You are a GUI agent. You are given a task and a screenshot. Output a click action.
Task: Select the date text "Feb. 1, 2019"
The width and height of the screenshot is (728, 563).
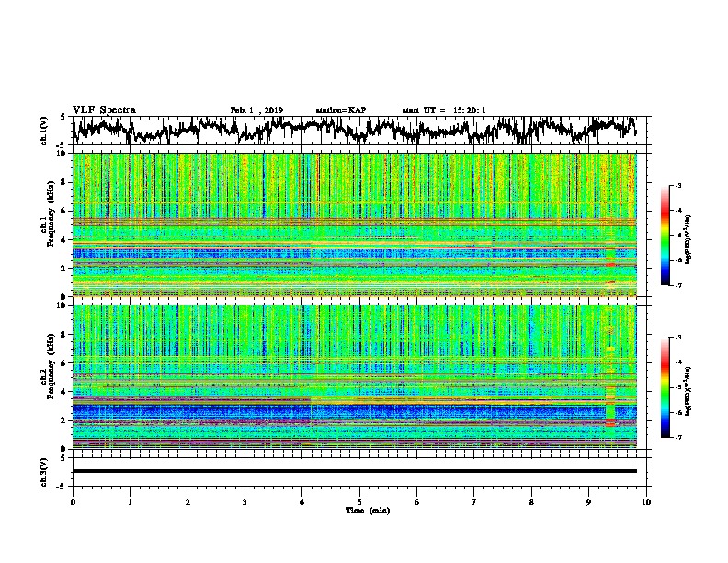(x=256, y=110)
